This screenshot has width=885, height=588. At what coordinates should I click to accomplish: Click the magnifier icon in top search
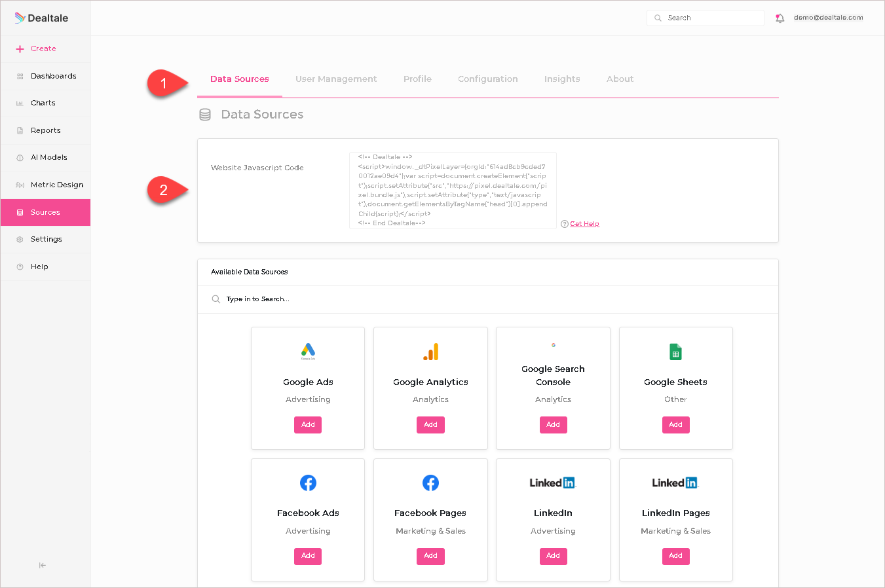pos(658,18)
